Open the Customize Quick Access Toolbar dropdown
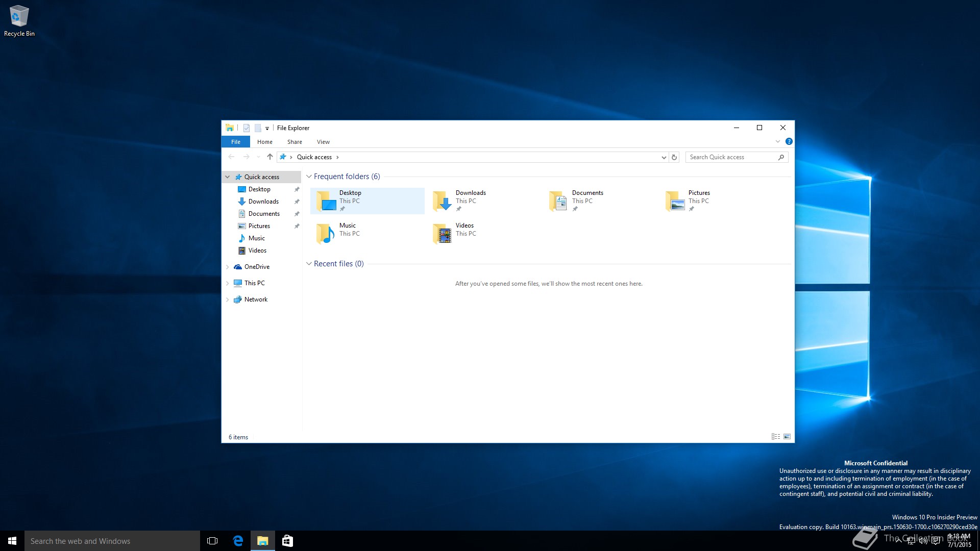Viewport: 980px width, 551px height. (x=267, y=129)
